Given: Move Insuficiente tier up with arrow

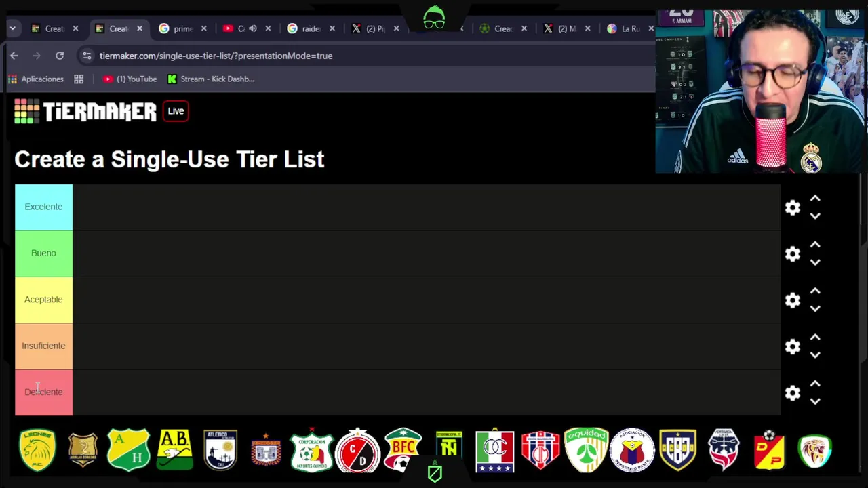Looking at the screenshot, I should click(815, 337).
